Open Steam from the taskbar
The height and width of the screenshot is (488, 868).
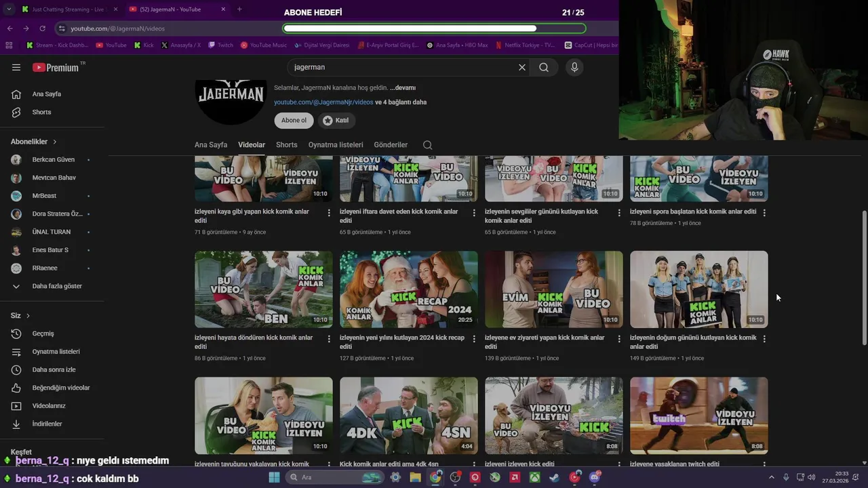(x=555, y=477)
